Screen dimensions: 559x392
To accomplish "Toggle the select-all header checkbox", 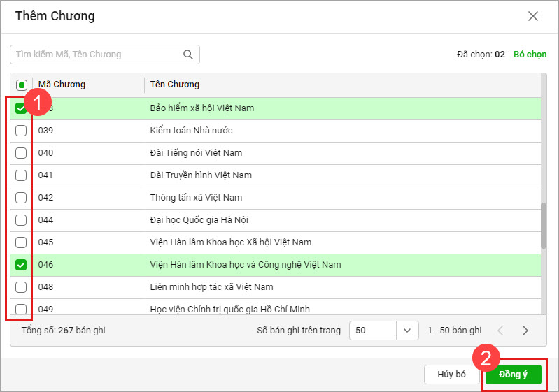I will click(x=21, y=85).
